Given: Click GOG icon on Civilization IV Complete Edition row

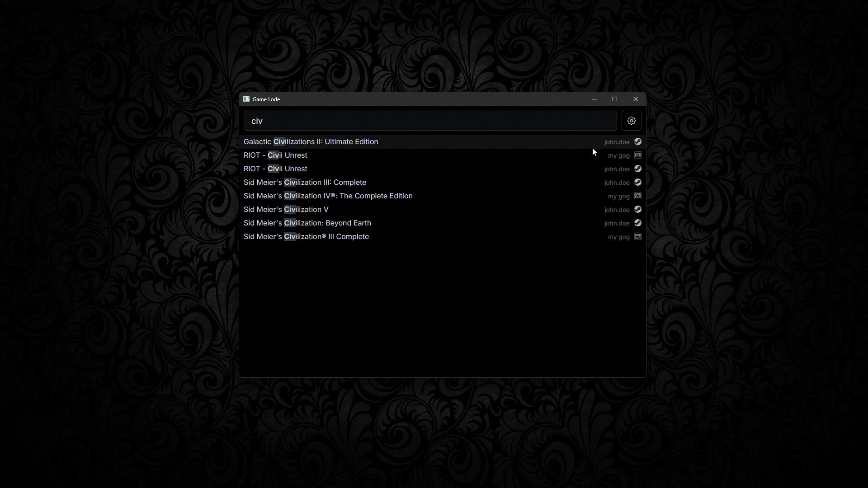Looking at the screenshot, I should 637,196.
